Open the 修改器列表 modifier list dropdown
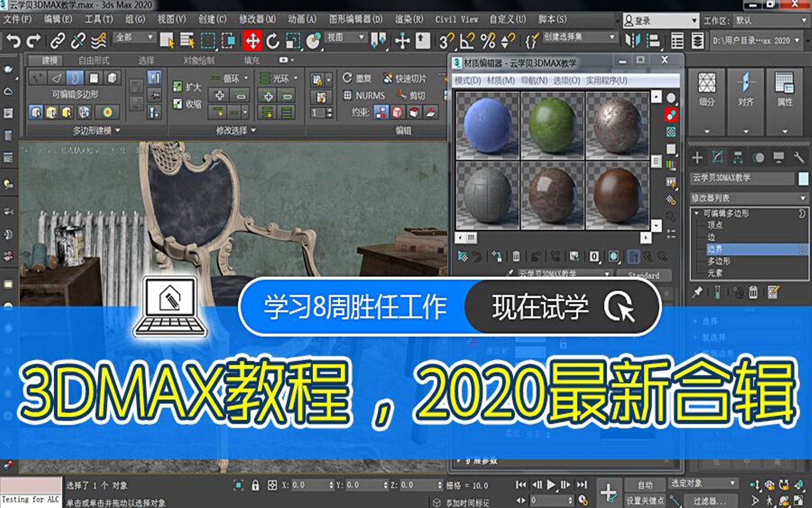 (749, 198)
